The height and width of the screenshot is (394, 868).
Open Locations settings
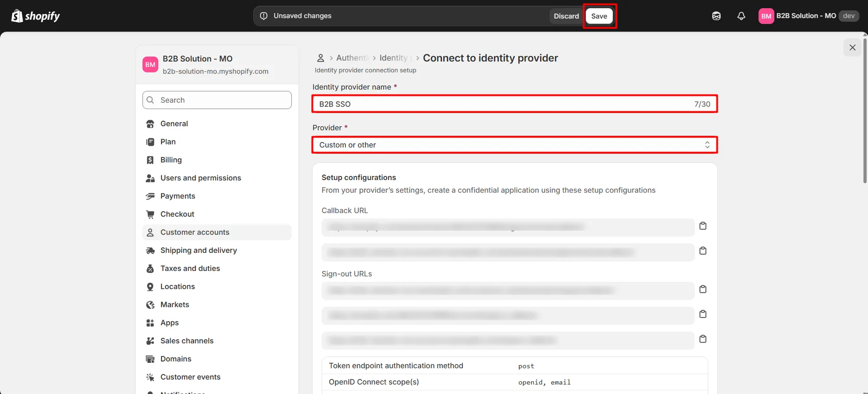click(x=217, y=286)
